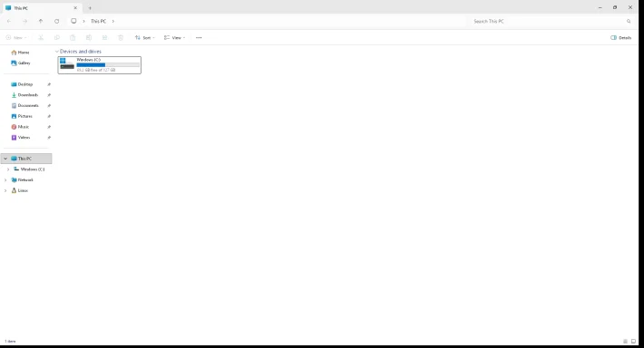Open the New dropdown menu
Viewport: 644px width, 348px height.
pyautogui.click(x=16, y=37)
